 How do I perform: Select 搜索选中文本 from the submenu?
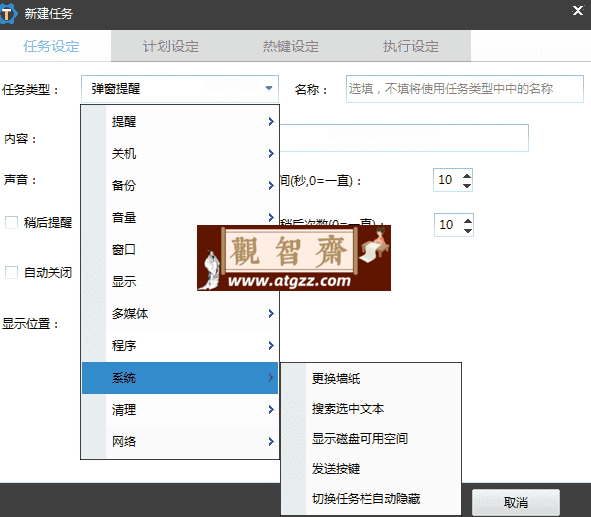(371, 408)
